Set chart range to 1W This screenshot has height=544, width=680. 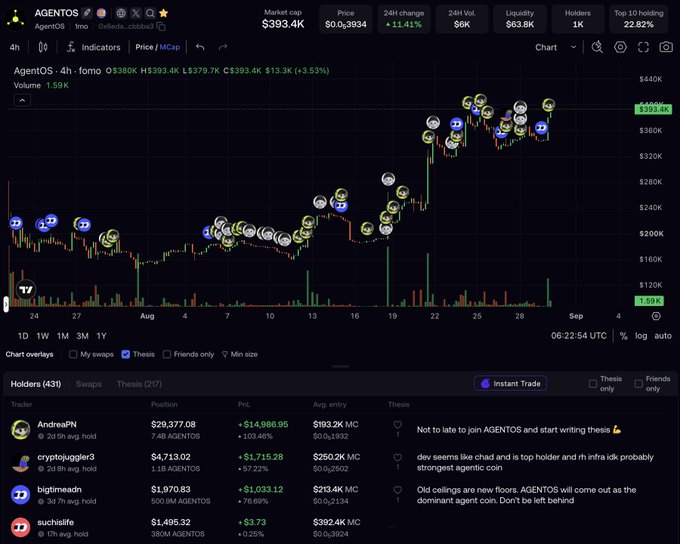[42, 336]
